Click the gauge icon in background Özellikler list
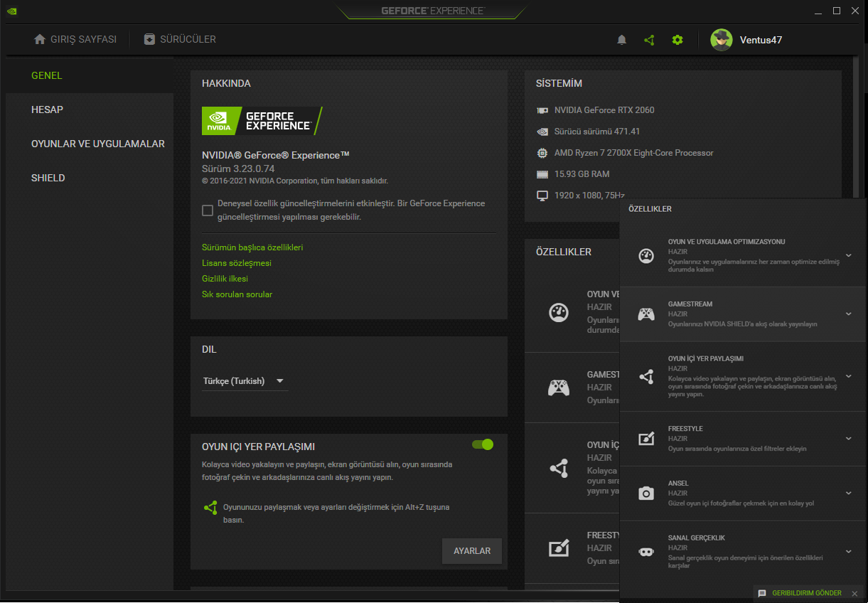The image size is (868, 603). 559,312
